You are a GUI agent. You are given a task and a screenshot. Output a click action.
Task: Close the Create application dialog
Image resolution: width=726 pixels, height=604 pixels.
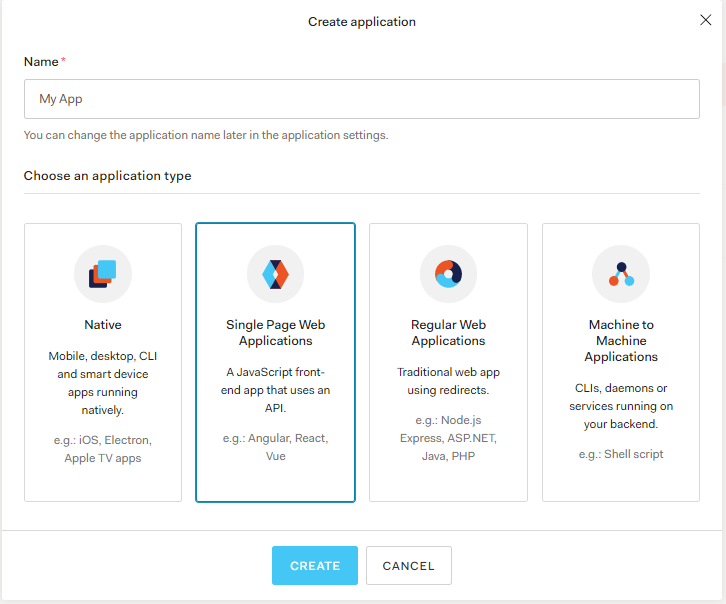click(706, 20)
